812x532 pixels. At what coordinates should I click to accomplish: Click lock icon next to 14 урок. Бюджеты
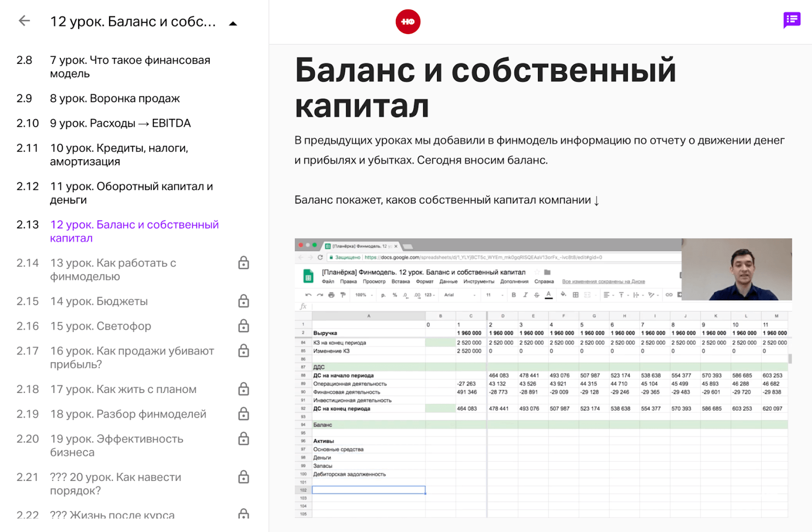point(244,301)
